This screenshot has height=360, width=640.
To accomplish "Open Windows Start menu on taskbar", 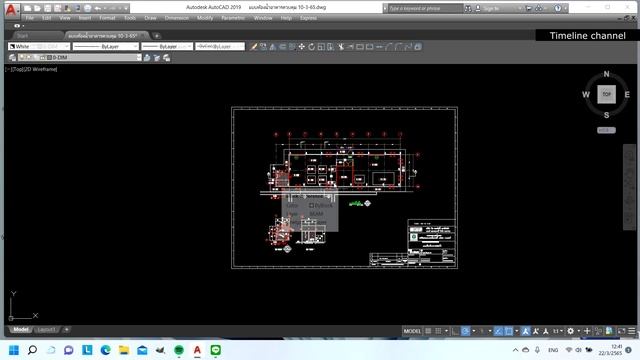I will (x=13, y=350).
